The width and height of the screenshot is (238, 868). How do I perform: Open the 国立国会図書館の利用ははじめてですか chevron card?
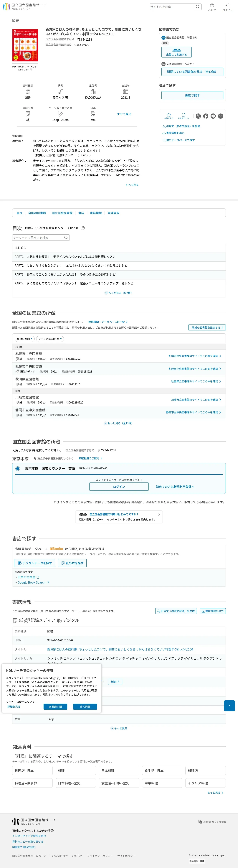[x=119, y=517]
